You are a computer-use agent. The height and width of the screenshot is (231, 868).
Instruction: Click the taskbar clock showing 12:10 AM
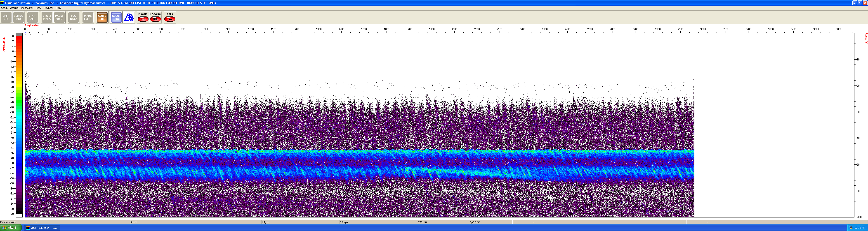click(x=860, y=228)
